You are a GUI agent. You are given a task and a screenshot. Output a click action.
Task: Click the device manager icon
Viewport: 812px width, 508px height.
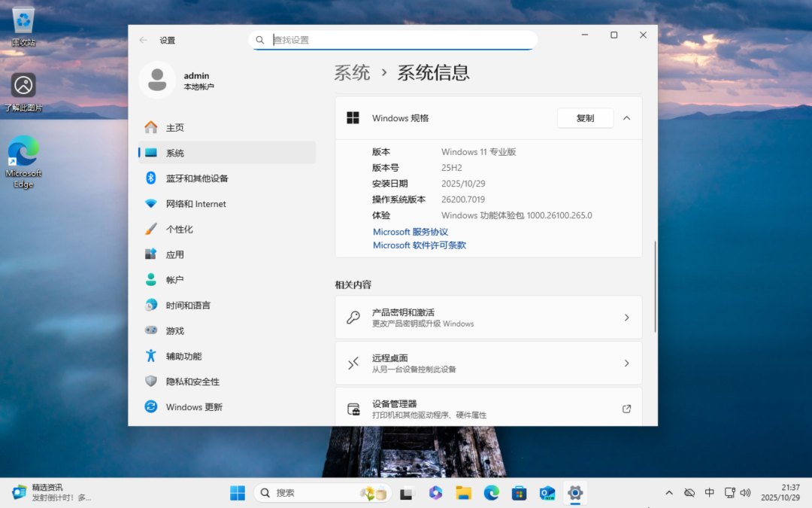[353, 409]
